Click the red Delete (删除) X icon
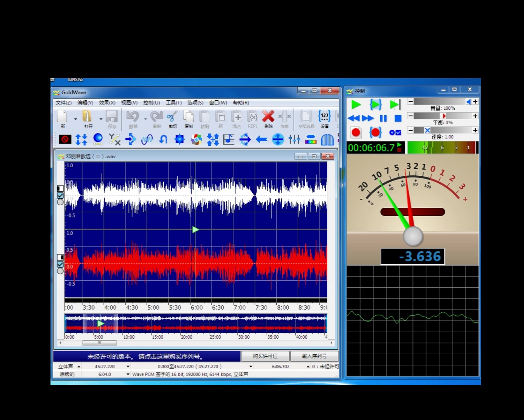This screenshot has height=420, width=524. coord(268,116)
